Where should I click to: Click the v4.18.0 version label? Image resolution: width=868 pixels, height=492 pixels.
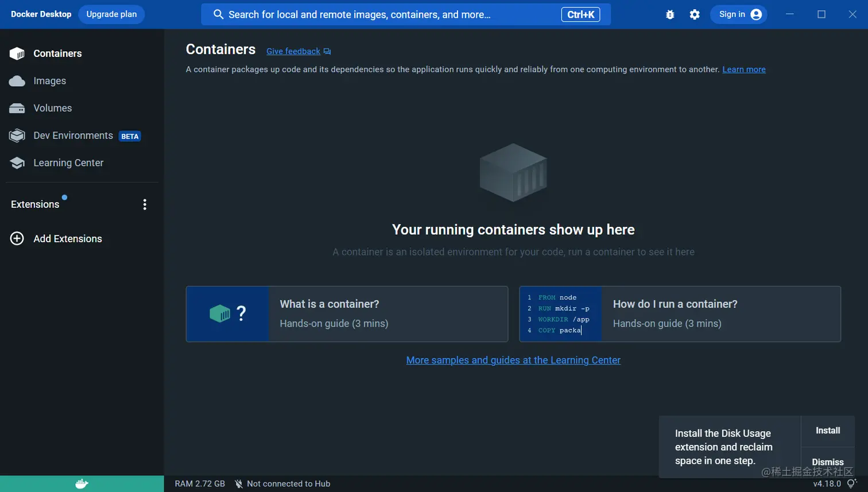pos(827,483)
